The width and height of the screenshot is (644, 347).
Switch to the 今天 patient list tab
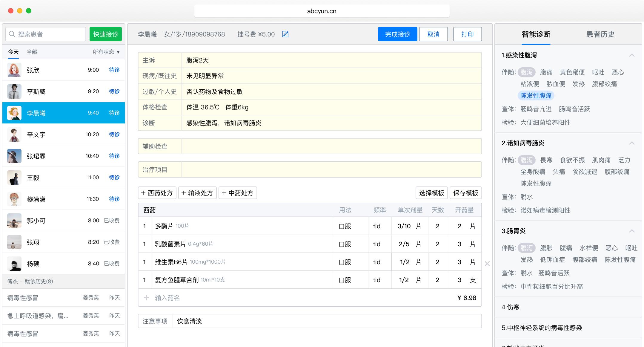click(13, 52)
